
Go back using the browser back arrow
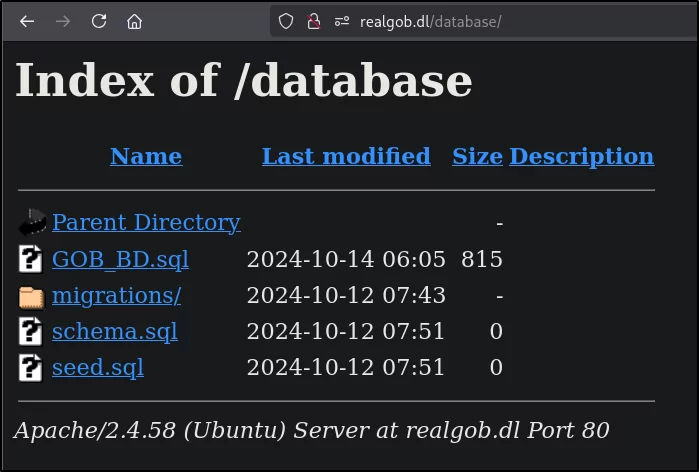pyautogui.click(x=27, y=21)
